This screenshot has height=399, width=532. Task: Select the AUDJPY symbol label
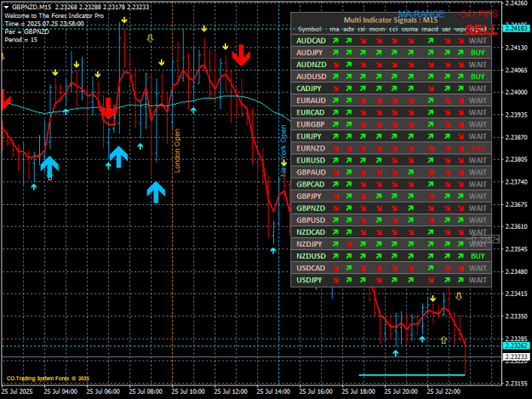(x=310, y=53)
